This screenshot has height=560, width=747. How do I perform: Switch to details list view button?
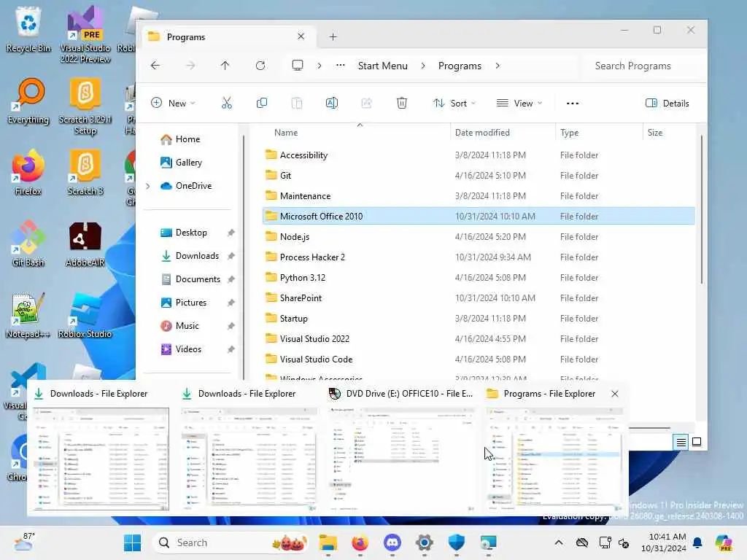tap(681, 443)
